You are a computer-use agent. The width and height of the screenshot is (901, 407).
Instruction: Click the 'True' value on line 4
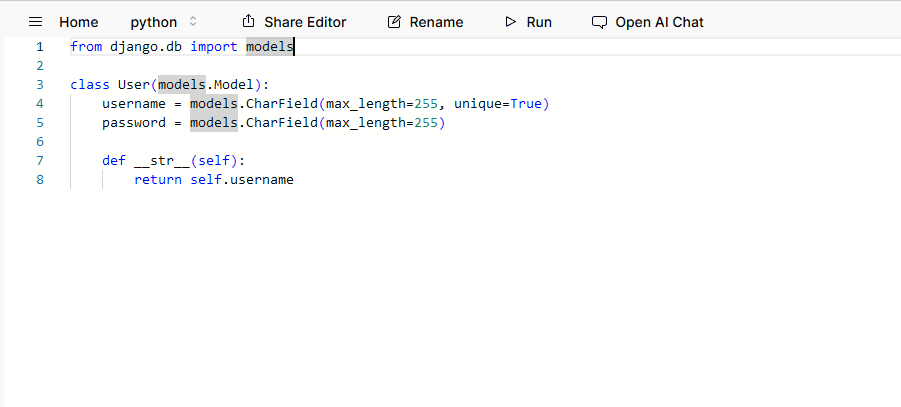point(526,103)
